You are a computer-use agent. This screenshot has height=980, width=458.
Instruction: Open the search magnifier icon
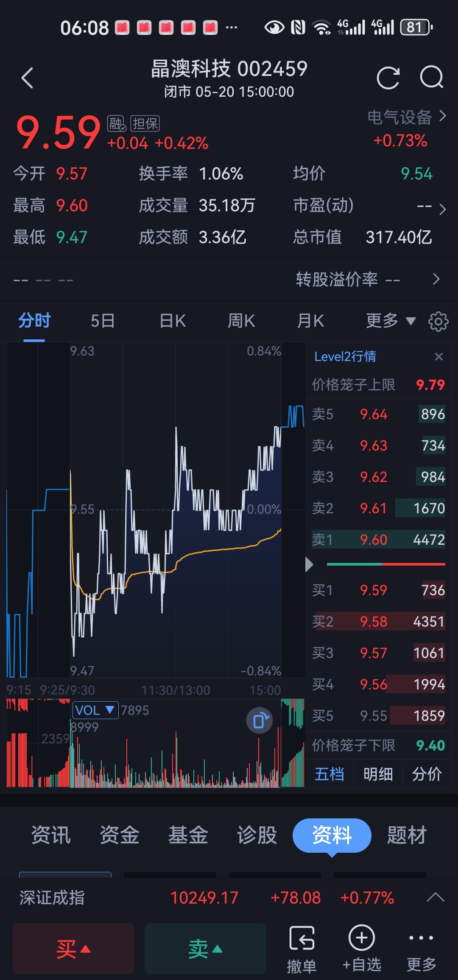coord(432,77)
